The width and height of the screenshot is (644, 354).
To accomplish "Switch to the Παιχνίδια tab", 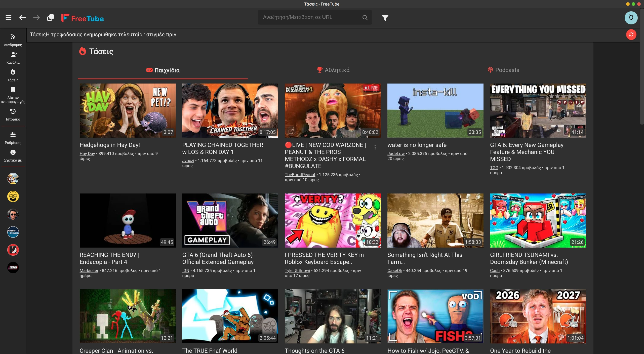I will click(x=163, y=70).
